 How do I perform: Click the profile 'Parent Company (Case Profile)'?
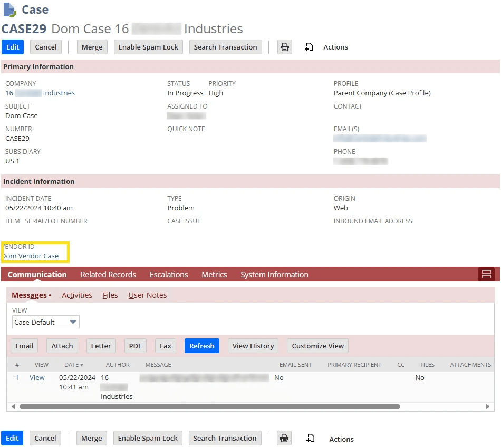(x=382, y=93)
